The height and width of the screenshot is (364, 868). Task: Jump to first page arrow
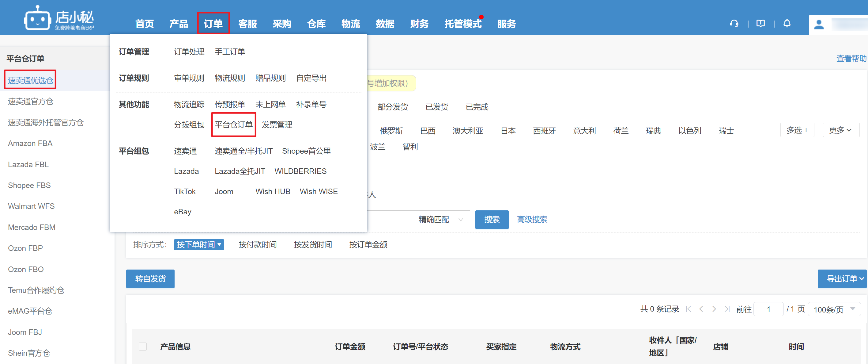coord(689,309)
